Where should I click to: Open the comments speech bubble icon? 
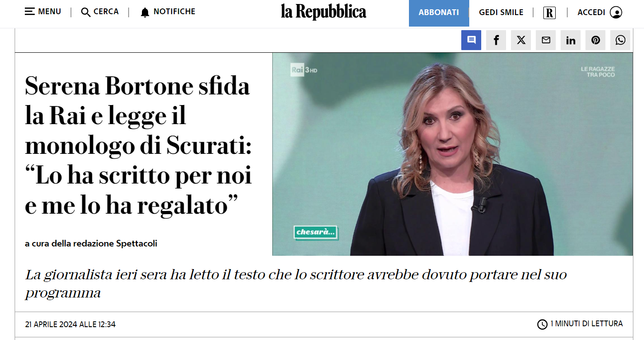(471, 40)
